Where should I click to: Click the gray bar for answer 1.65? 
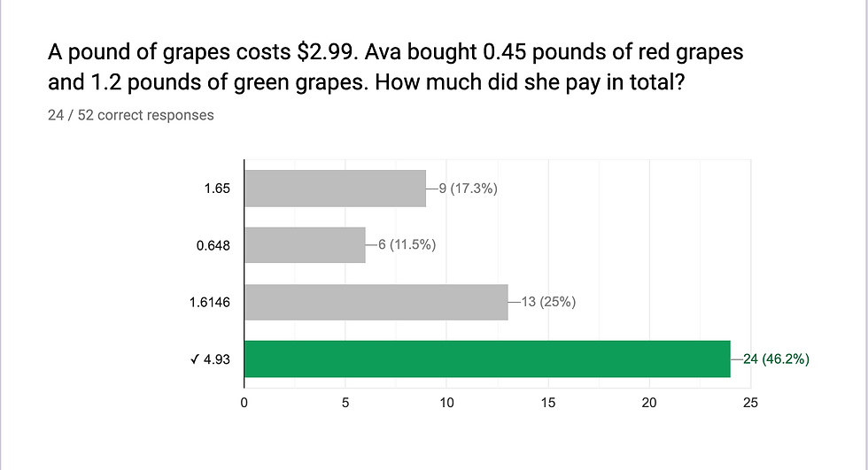coord(335,189)
